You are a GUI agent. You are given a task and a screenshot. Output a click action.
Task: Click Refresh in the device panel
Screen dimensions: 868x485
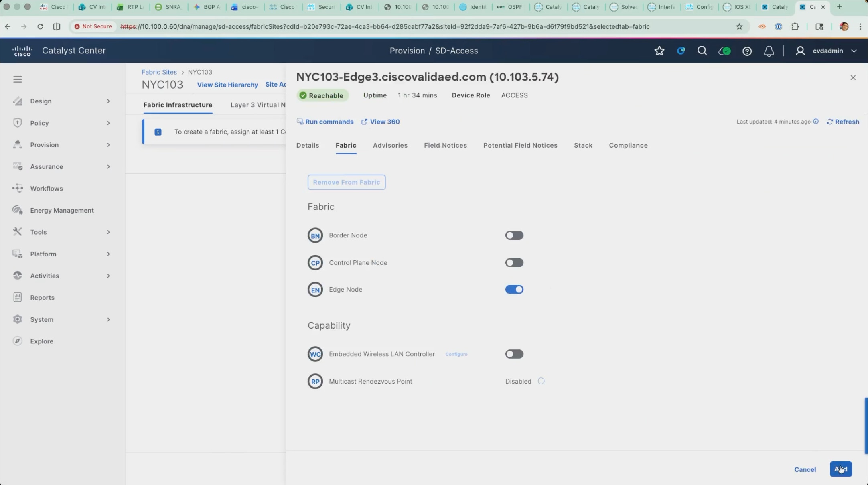(x=843, y=122)
